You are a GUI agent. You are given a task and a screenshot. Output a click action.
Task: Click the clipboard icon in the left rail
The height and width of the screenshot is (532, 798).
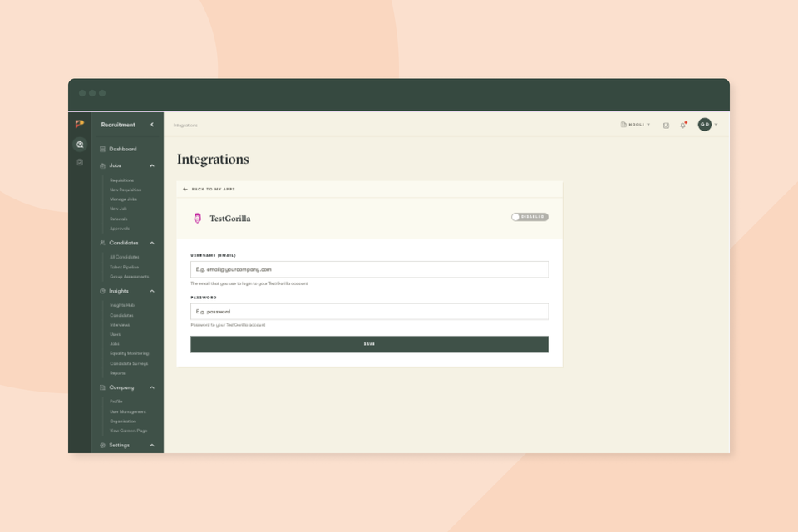coord(80,162)
